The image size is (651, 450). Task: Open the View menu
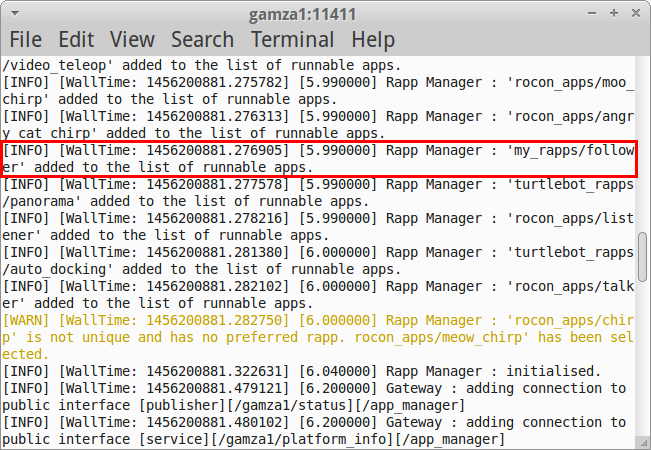[132, 40]
